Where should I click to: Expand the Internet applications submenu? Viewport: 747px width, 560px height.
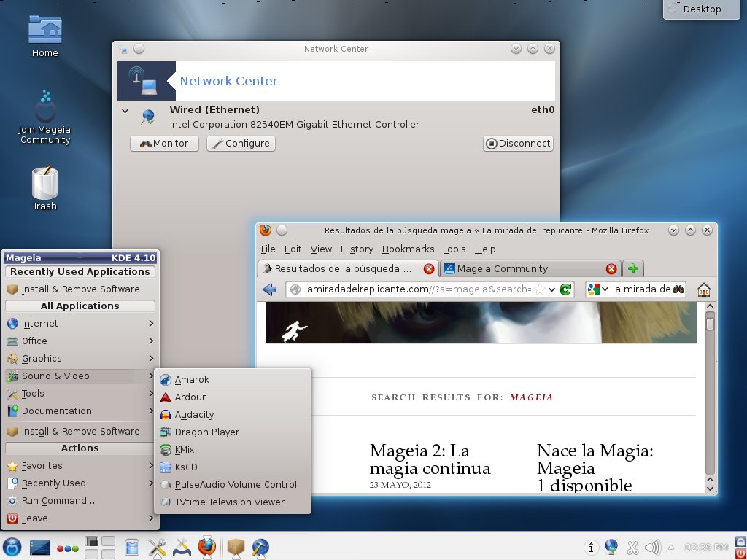pyautogui.click(x=80, y=323)
